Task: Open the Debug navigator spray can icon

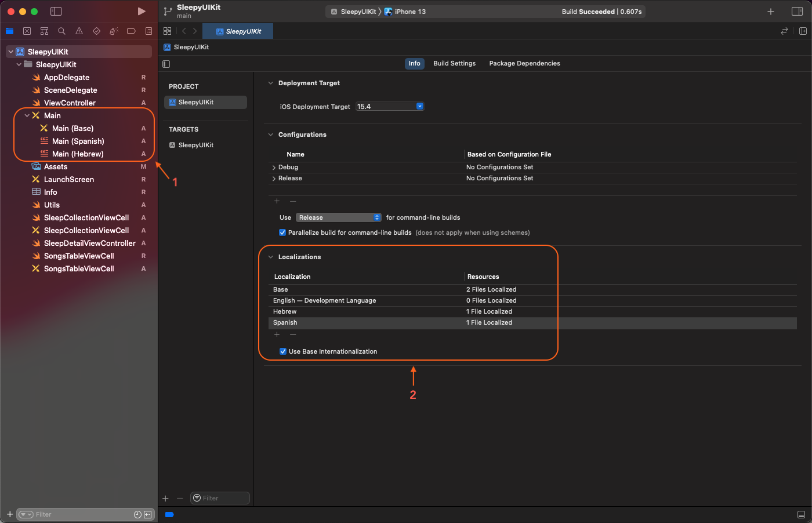Action: (x=114, y=31)
